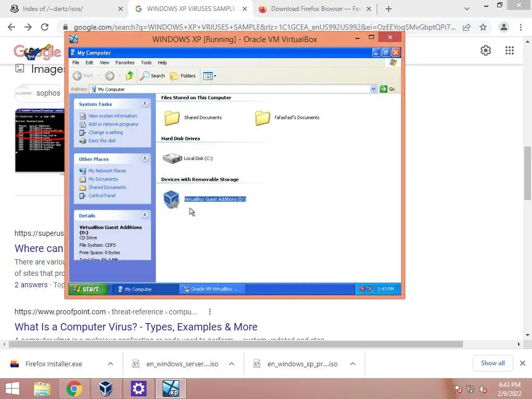This screenshot has height=399, width=532.
Task: Open Google settings gear icon
Action: [x=486, y=50]
